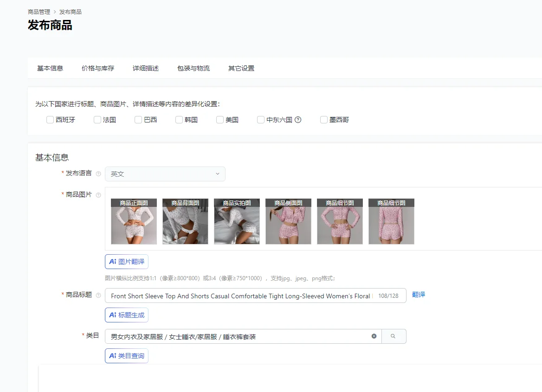Check the 墨西哥 checkbox
The height and width of the screenshot is (392, 542).
pos(324,120)
